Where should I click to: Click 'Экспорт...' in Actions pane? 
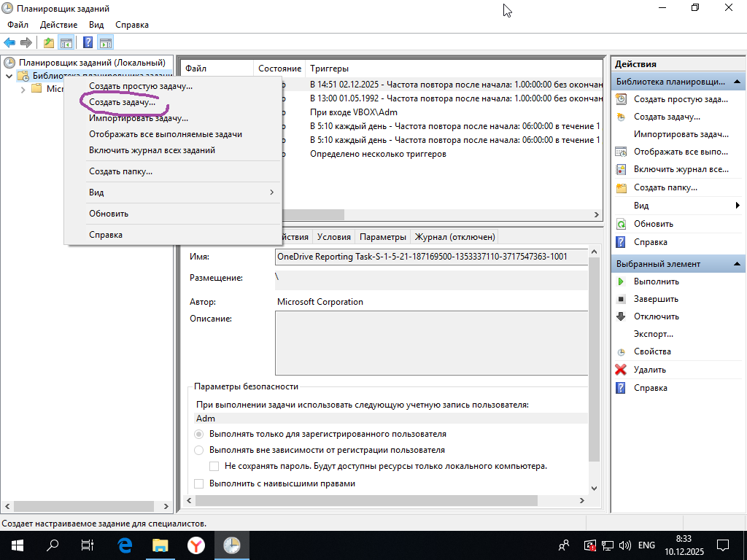653,334
